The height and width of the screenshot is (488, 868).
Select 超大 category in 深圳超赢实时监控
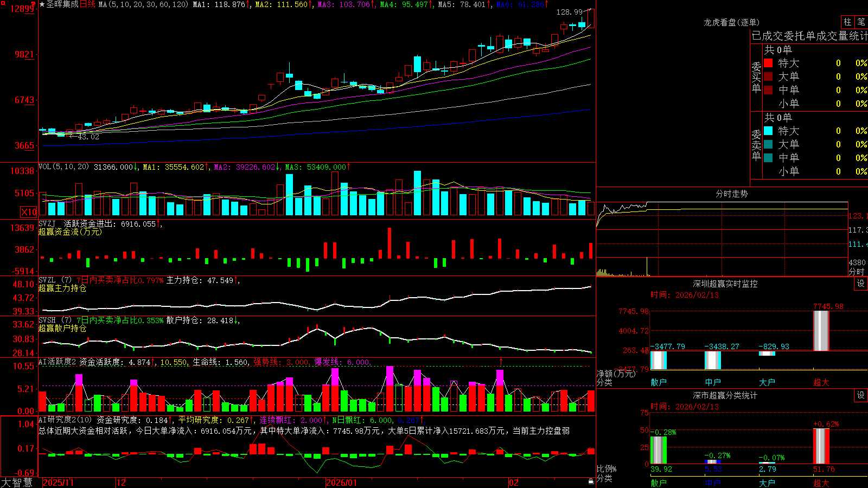point(821,382)
